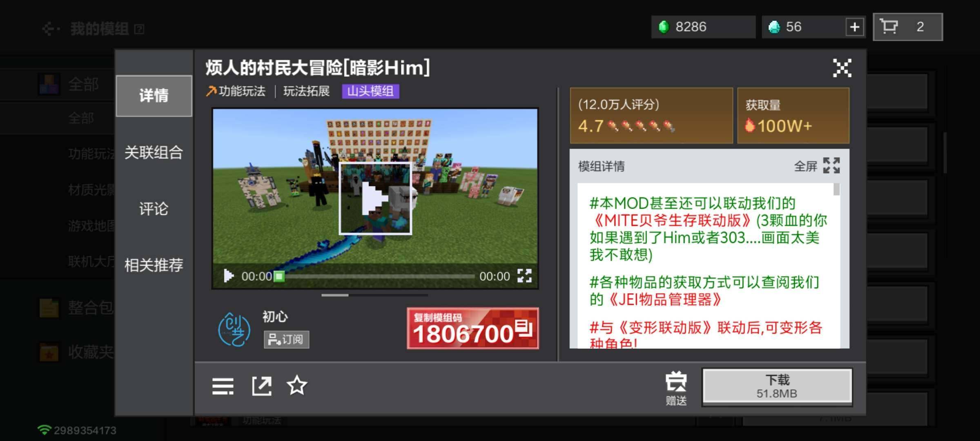Expand the video to fullscreen

pyautogui.click(x=525, y=276)
